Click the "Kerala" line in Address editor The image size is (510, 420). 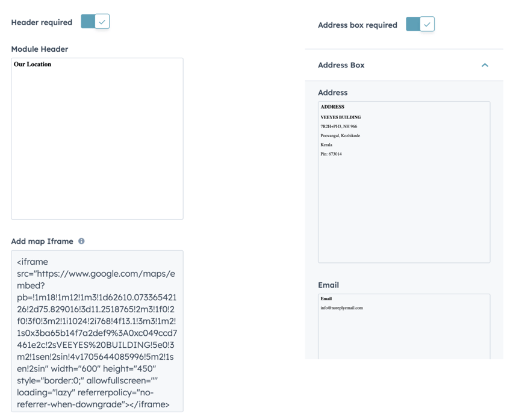pyautogui.click(x=326, y=145)
